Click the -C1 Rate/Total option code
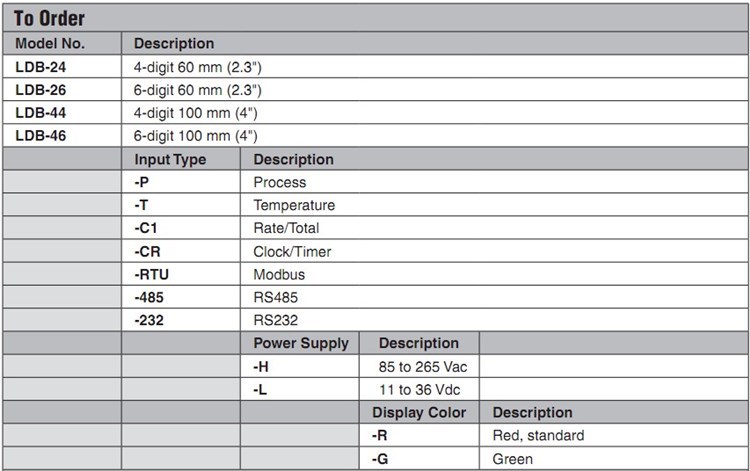The width and height of the screenshot is (750, 471). coord(145,228)
